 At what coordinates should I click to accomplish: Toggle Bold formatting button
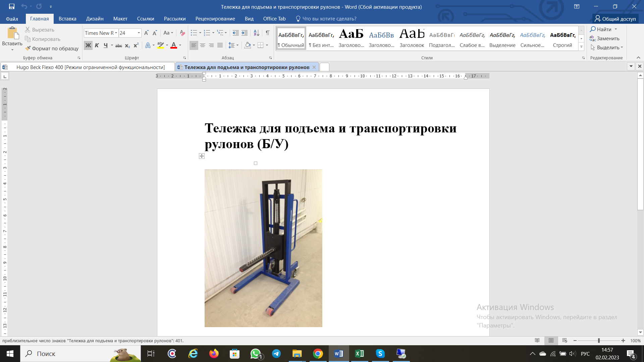tap(88, 45)
